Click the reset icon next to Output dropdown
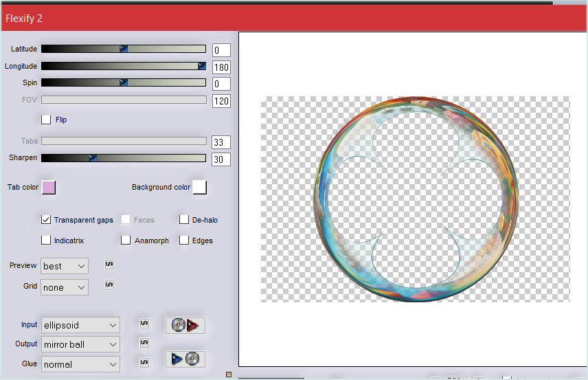The width and height of the screenshot is (588, 380). [x=144, y=342]
